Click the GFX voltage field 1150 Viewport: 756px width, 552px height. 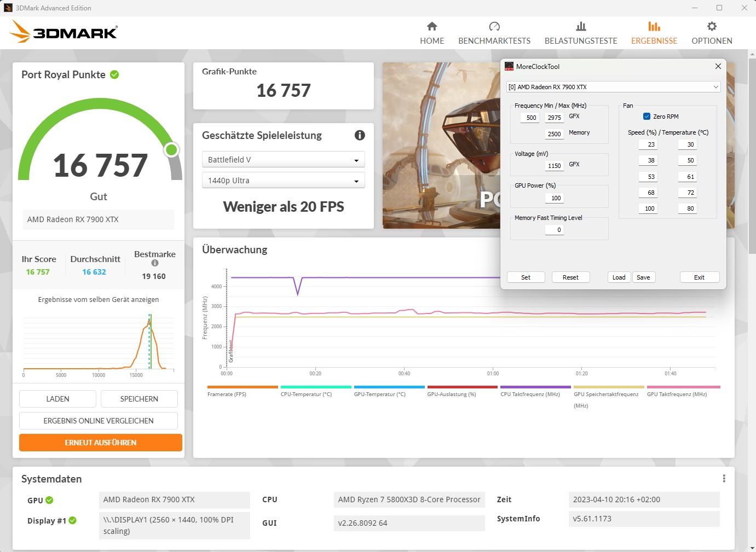point(555,166)
